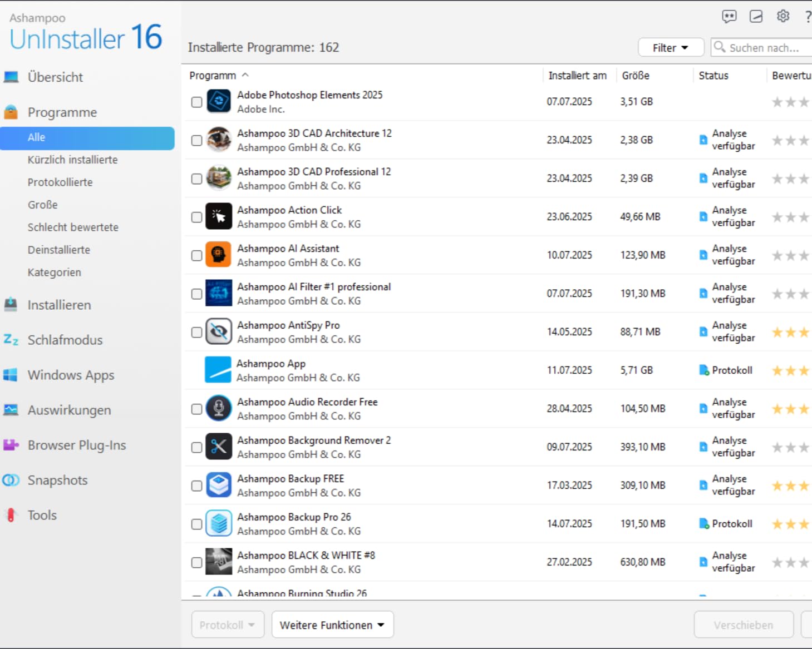
Task: Click the edit note icon in header
Action: (x=756, y=17)
